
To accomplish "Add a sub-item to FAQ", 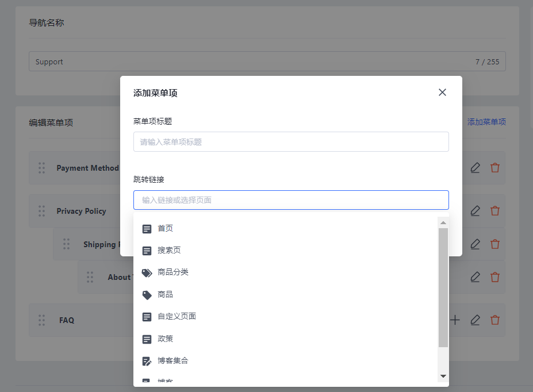I will point(455,320).
